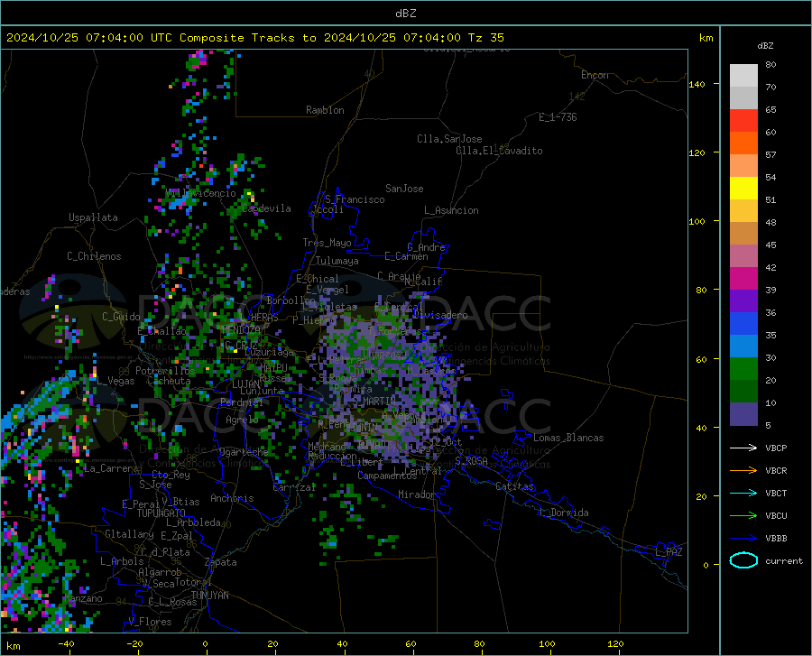Click the cyan 'current' ellipse legend icon
The height and width of the screenshot is (656, 812).
pos(743,560)
